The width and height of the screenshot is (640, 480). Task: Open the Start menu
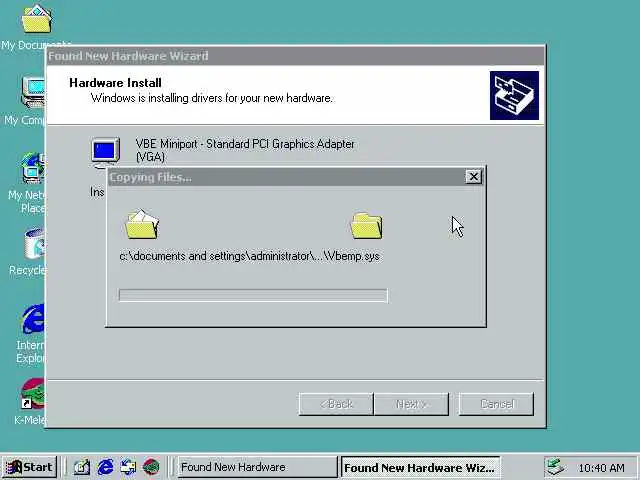point(29,467)
